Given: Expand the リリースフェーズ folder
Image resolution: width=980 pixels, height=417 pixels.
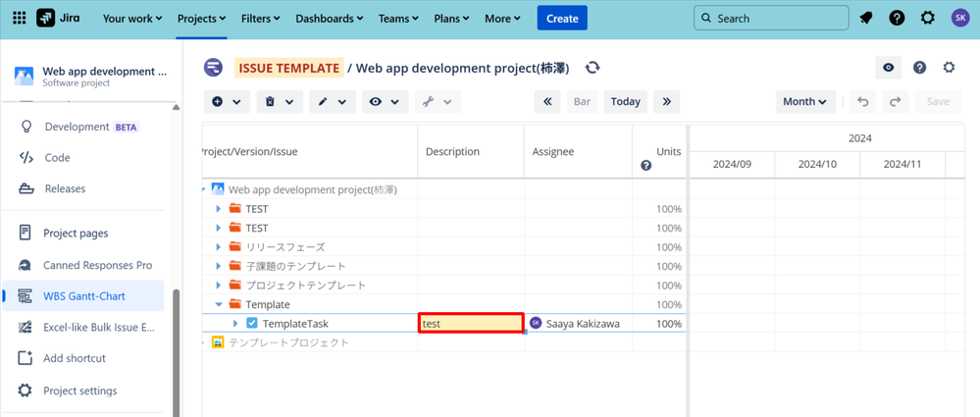Looking at the screenshot, I should point(219,247).
